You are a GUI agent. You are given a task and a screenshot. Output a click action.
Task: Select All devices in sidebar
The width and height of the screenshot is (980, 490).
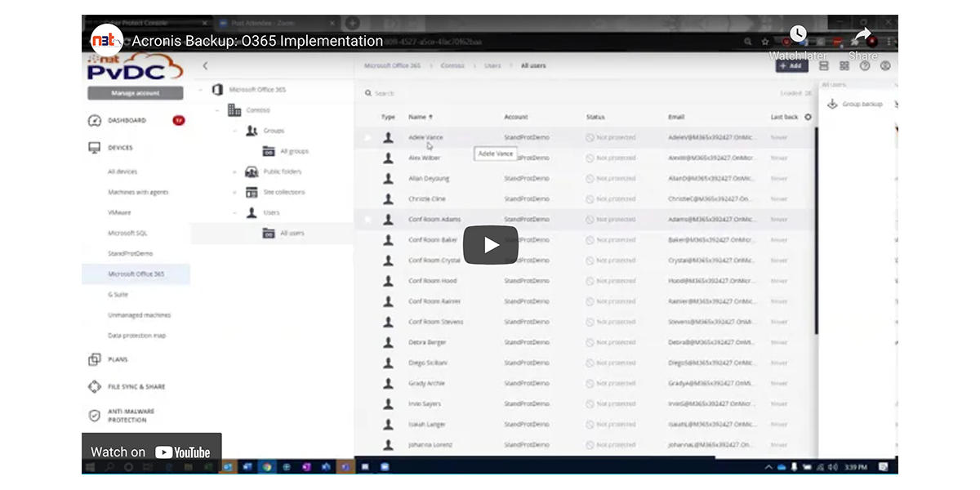pyautogui.click(x=122, y=172)
